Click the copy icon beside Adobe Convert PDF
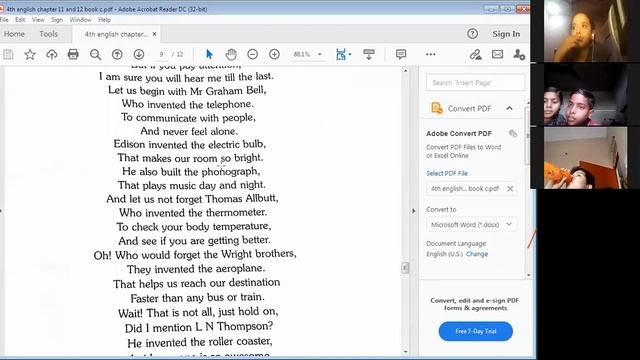Image resolution: width=640 pixels, height=360 pixels. [513, 133]
